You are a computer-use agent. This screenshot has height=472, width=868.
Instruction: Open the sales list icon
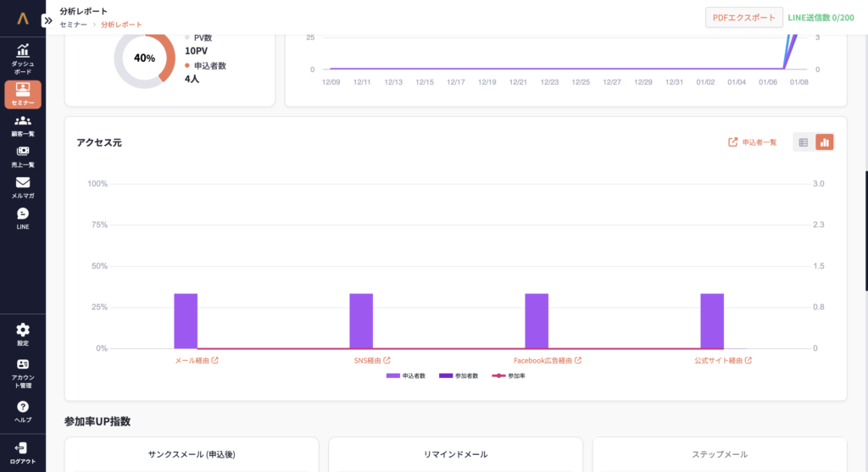[23, 152]
